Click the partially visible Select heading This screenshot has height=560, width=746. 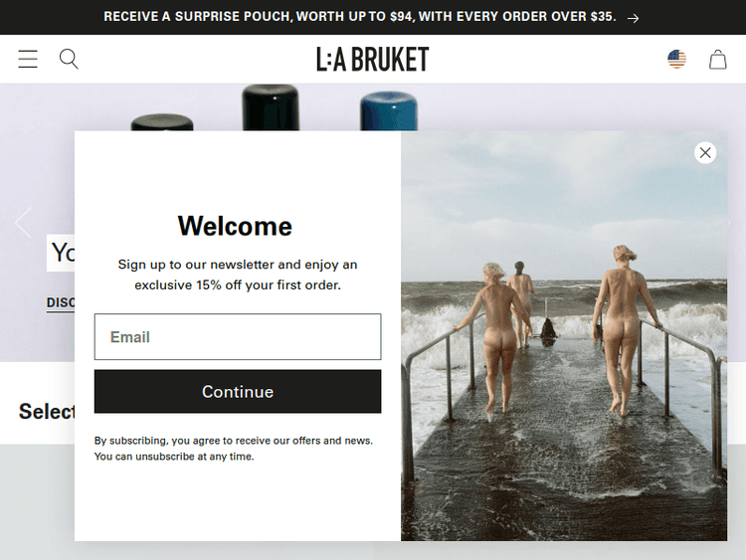47,412
